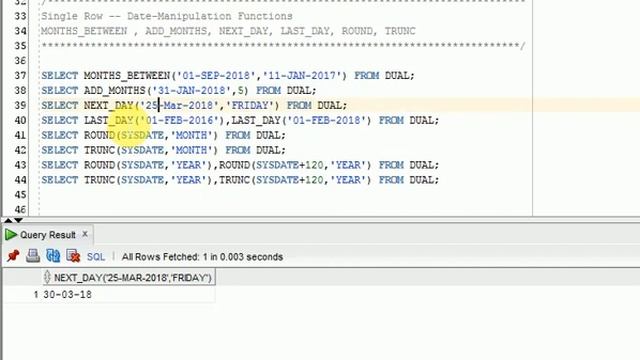Click the refresh icon in Query Result toolbar
The width and height of the screenshot is (640, 360).
click(x=53, y=256)
